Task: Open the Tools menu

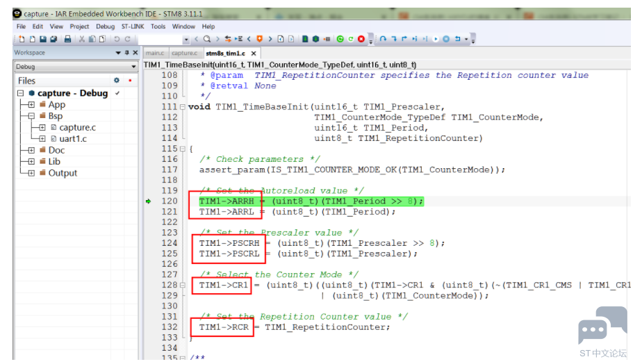Action: pyautogui.click(x=158, y=26)
